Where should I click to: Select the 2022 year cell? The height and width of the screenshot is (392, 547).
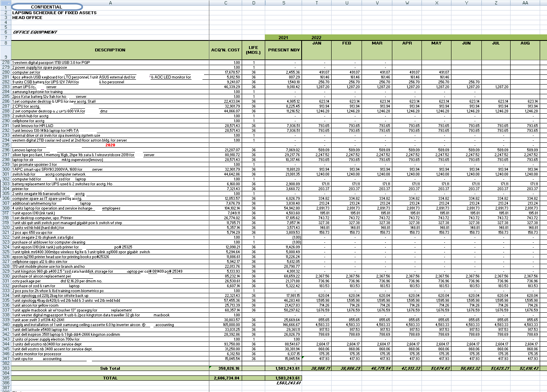pos(316,38)
